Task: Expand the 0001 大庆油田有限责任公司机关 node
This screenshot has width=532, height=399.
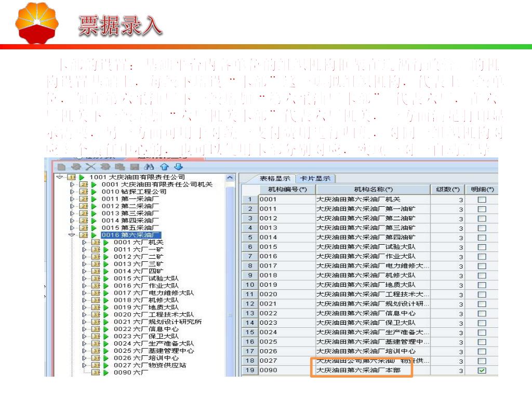Action: pyautogui.click(x=72, y=184)
